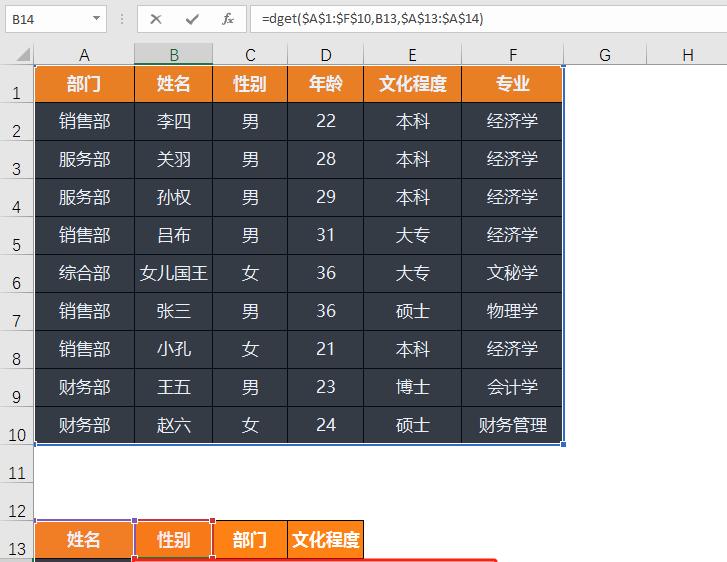727x562 pixels.
Task: Click header cell 性别 in row 1
Action: coord(250,84)
